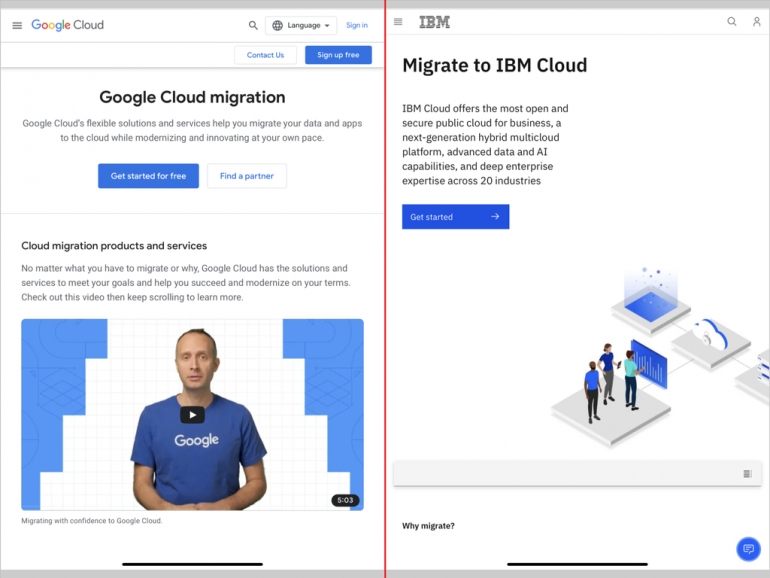Image resolution: width=770 pixels, height=578 pixels.
Task: Click 'Migrating with confidence to Google Cloud' caption
Action: point(92,521)
